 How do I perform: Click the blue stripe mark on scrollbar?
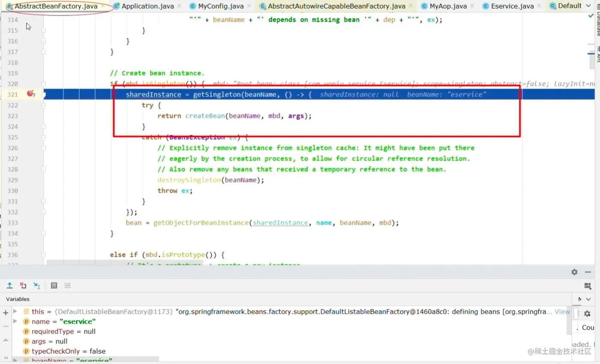591,54
